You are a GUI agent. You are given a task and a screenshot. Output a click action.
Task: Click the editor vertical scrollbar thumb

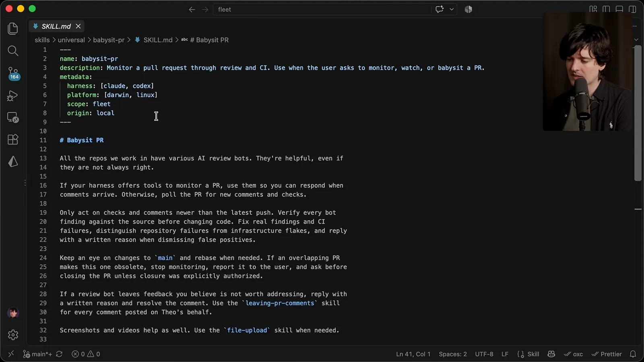pyautogui.click(x=638, y=113)
